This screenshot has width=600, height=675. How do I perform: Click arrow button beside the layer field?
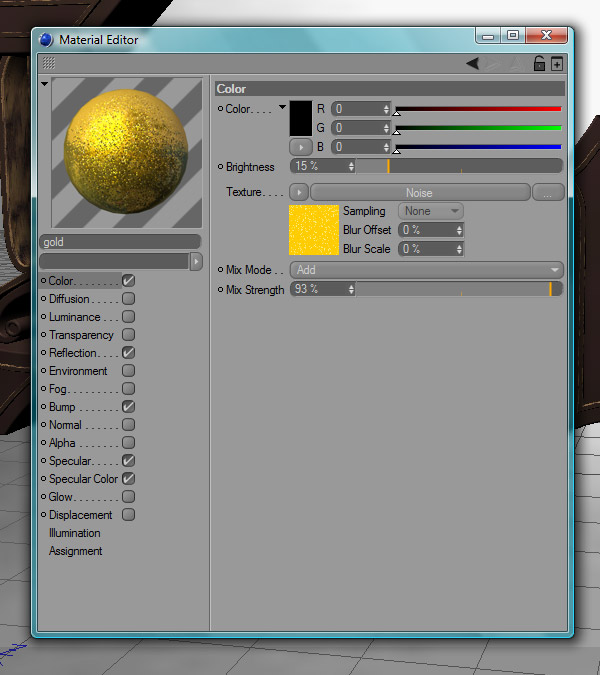click(x=196, y=261)
